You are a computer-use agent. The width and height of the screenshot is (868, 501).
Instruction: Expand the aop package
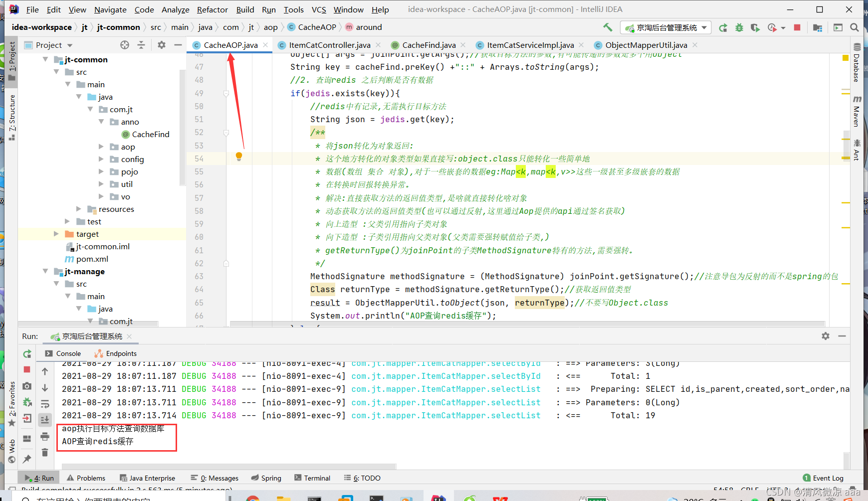[101, 147]
